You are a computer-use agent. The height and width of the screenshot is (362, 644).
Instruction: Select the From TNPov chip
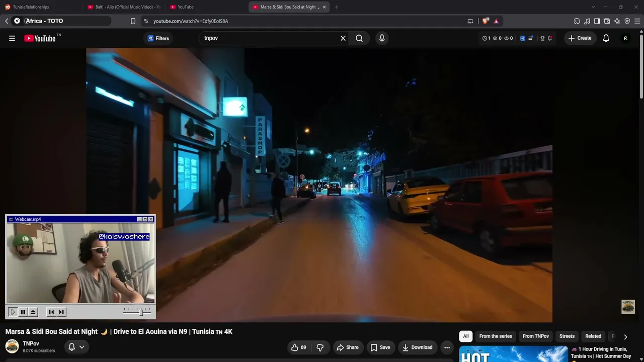pos(536,336)
